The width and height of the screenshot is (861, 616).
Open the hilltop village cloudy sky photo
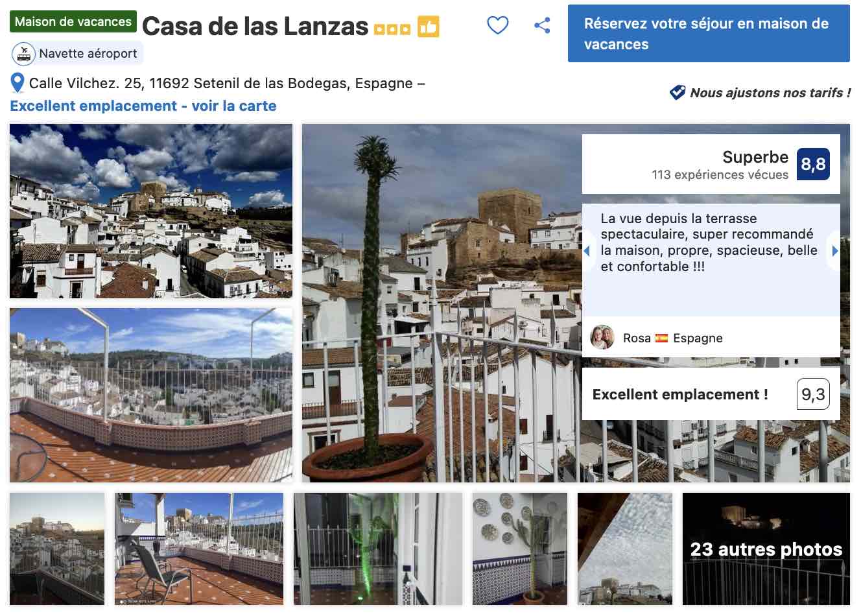[x=151, y=211]
